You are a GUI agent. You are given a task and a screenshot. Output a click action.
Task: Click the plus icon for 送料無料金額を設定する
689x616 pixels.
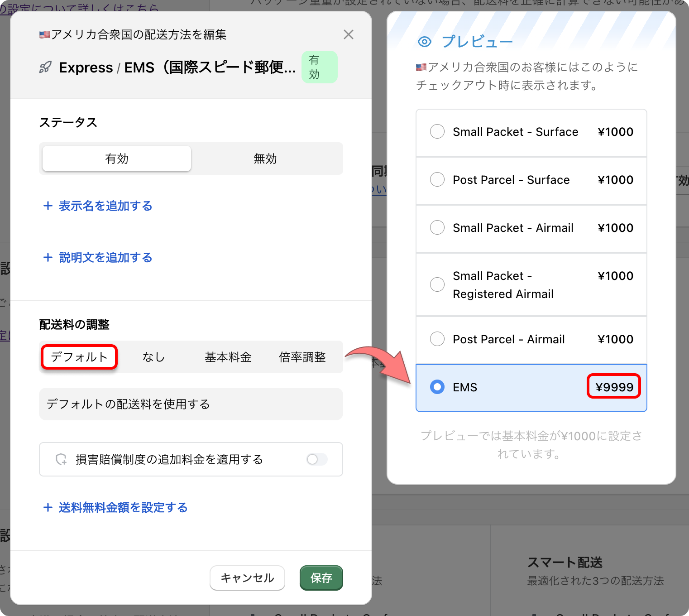(x=48, y=508)
